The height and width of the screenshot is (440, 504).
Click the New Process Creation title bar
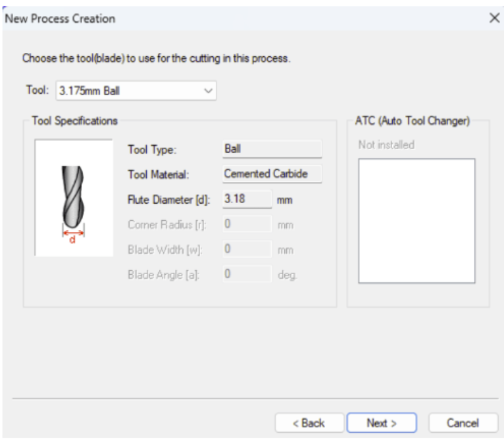point(244,19)
